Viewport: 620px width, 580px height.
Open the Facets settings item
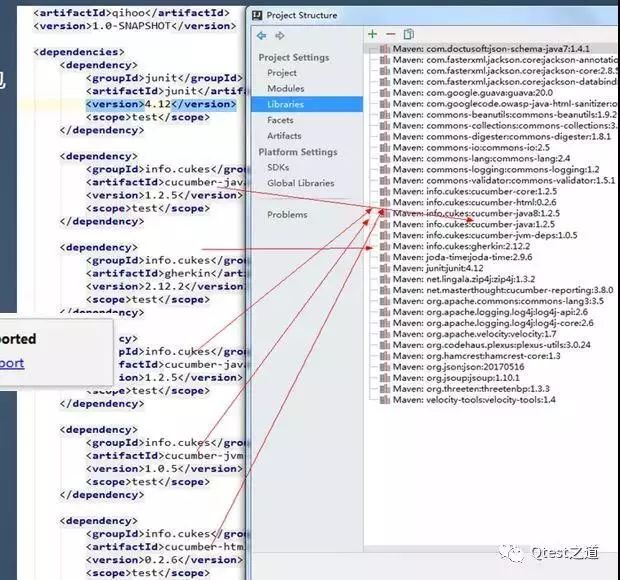pyautogui.click(x=280, y=120)
